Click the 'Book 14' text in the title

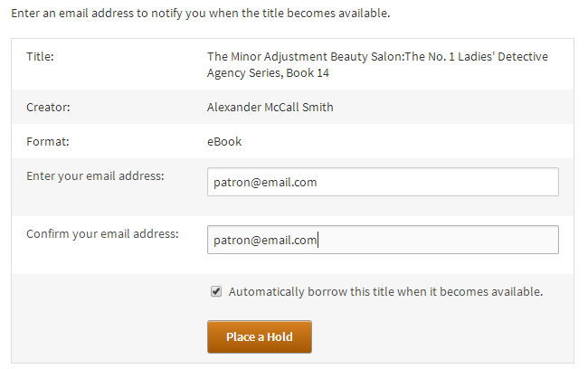(308, 72)
